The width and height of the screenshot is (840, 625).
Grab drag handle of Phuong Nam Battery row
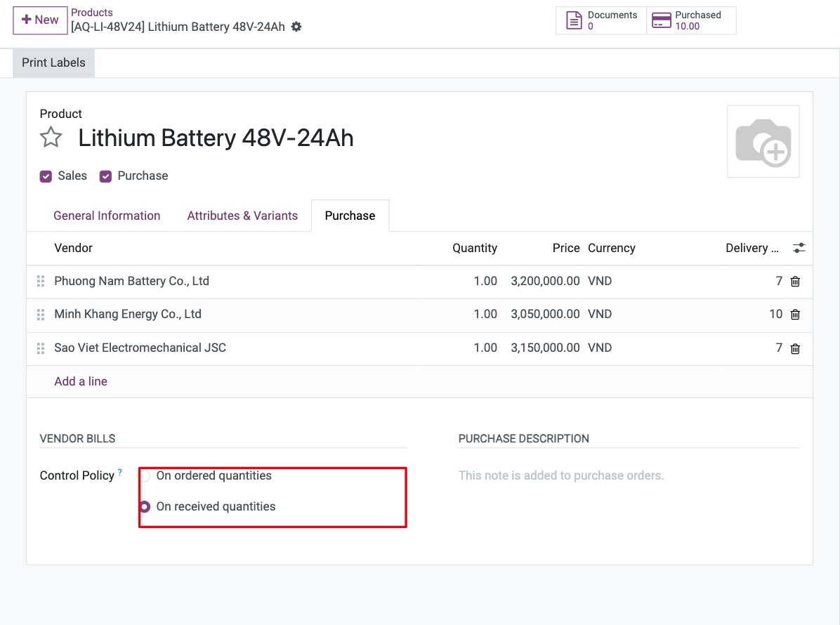click(x=41, y=281)
